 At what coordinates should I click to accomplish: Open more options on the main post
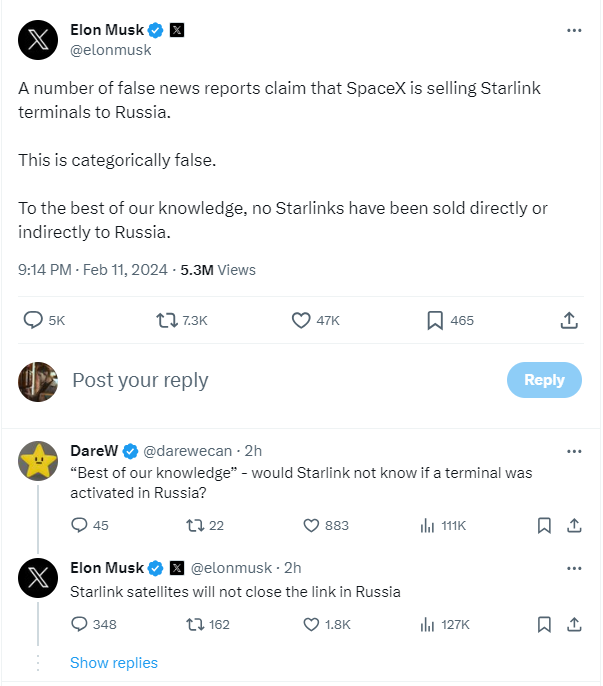pos(574,30)
